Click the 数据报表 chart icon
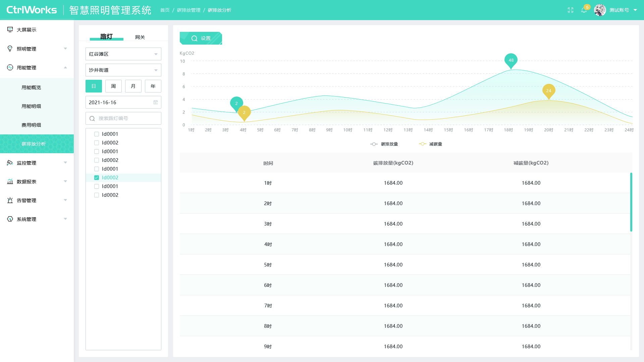This screenshot has width=644, height=362. coord(10,181)
